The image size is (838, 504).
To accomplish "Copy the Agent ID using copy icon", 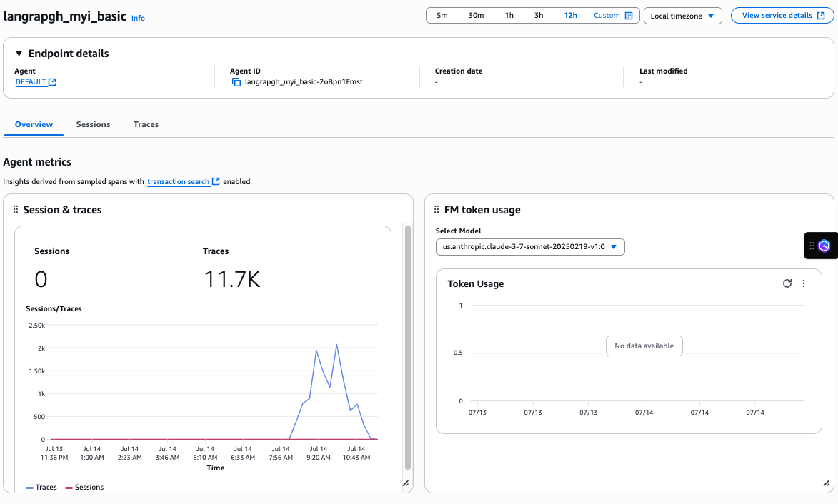I will [x=236, y=82].
